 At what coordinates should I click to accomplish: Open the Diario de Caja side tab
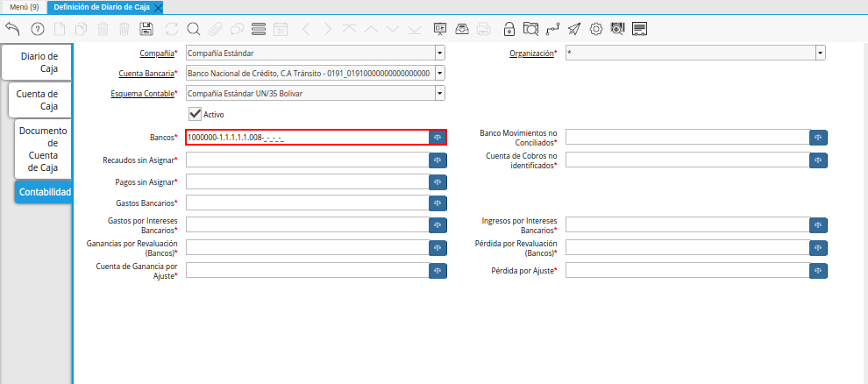(39, 62)
